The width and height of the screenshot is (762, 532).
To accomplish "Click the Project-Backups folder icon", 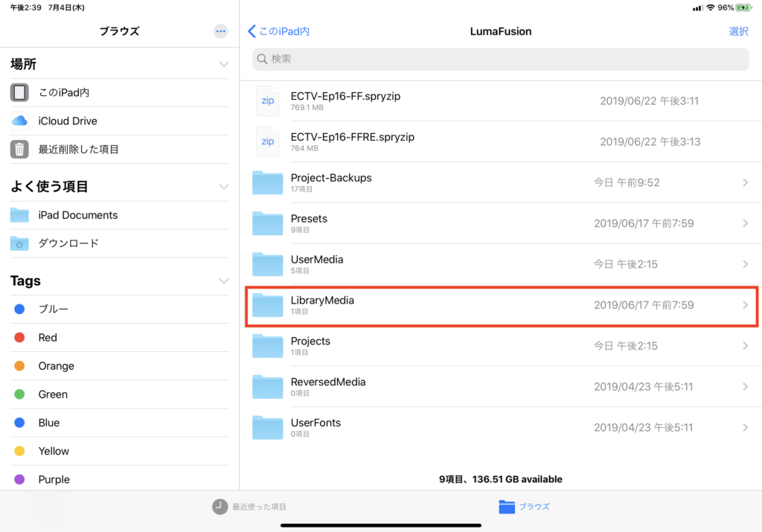I will click(267, 182).
